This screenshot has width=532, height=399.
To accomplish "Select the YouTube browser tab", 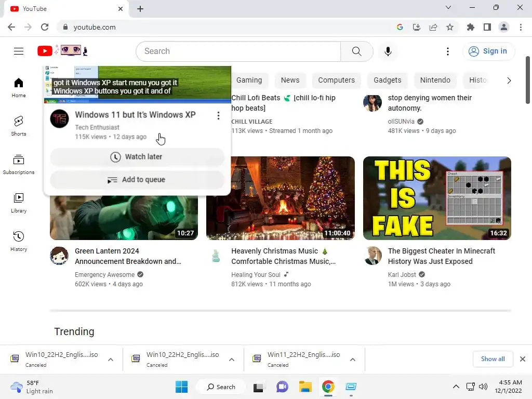I will click(x=66, y=9).
